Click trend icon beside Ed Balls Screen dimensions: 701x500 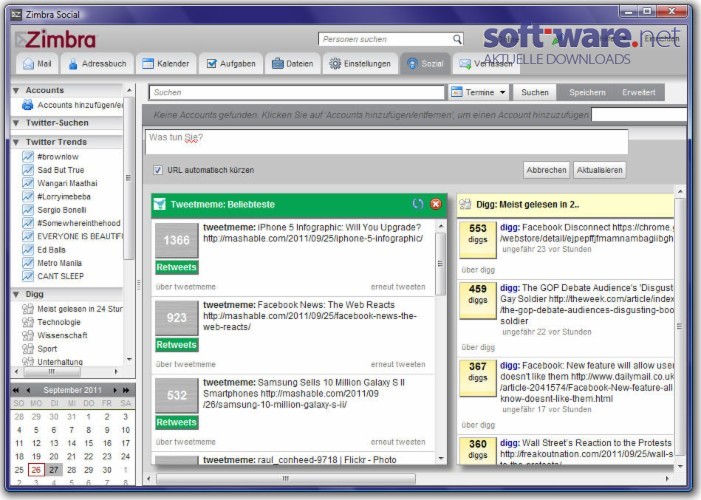tap(28, 250)
